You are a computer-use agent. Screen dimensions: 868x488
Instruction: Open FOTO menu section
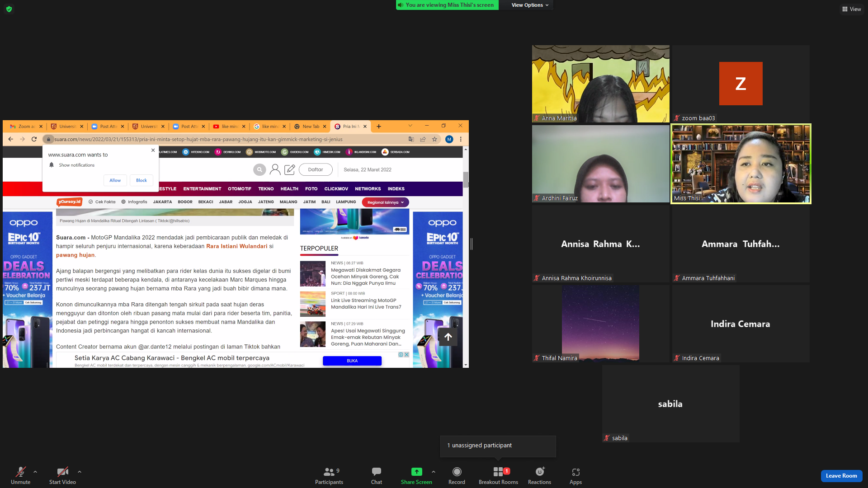pyautogui.click(x=311, y=189)
